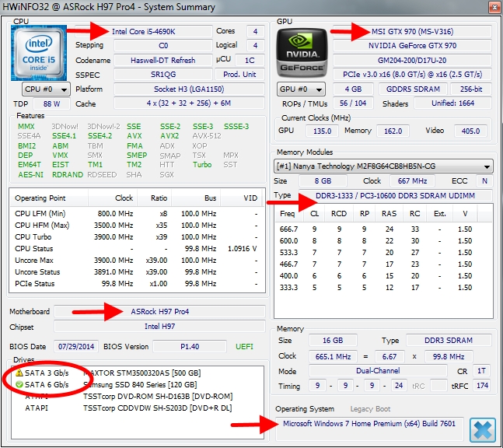The image size is (503, 448).
Task: Click the green check SATA 6 Gb/s icon
Action: click(19, 384)
